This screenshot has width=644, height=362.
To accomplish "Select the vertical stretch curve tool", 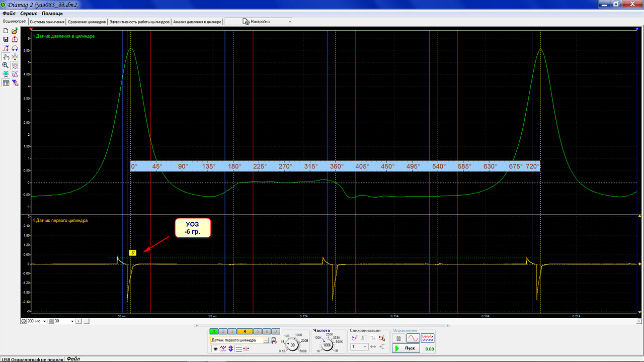I will (x=6, y=48).
